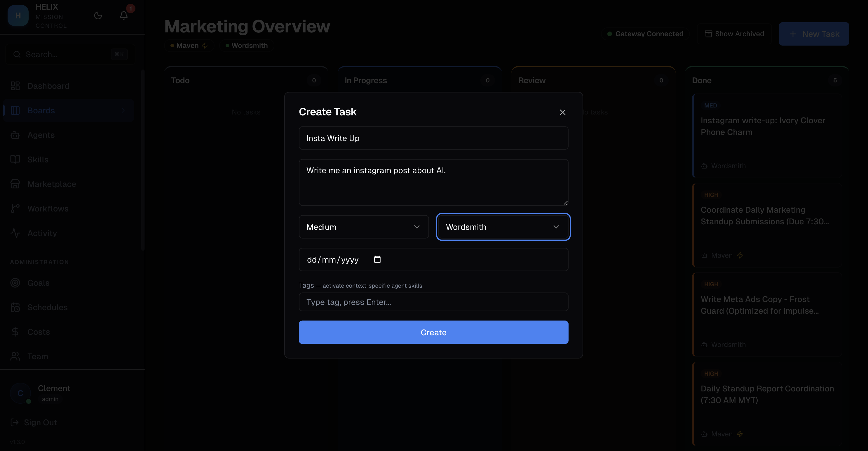
Task: Click the plus icon on New Task
Action: coord(793,34)
